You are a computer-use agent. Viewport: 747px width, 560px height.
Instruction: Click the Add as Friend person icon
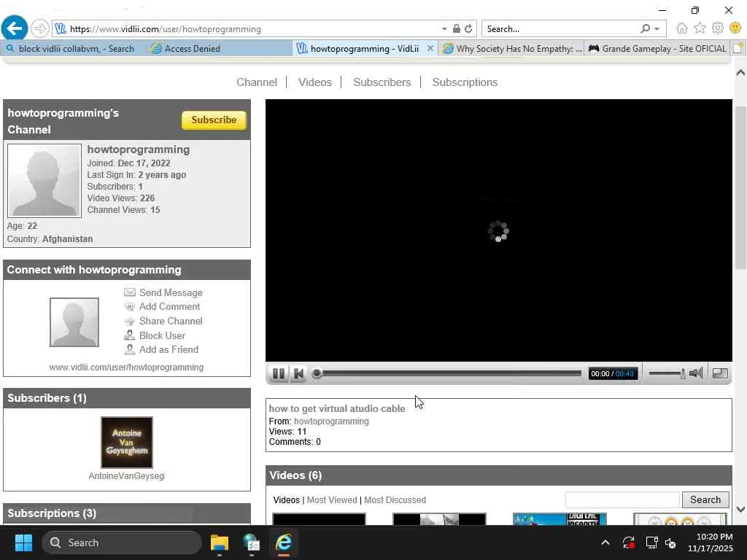pos(130,349)
